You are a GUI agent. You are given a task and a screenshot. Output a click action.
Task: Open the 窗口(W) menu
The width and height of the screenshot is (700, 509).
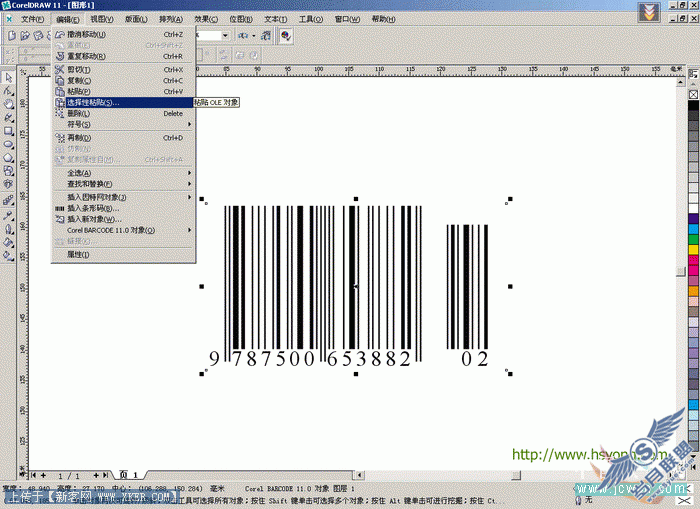pyautogui.click(x=347, y=19)
